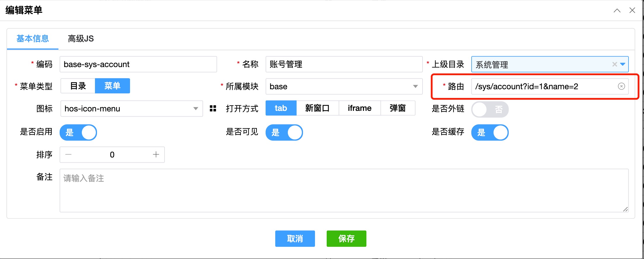Switch to the 基本信息 tab
The image size is (644, 259).
click(33, 38)
